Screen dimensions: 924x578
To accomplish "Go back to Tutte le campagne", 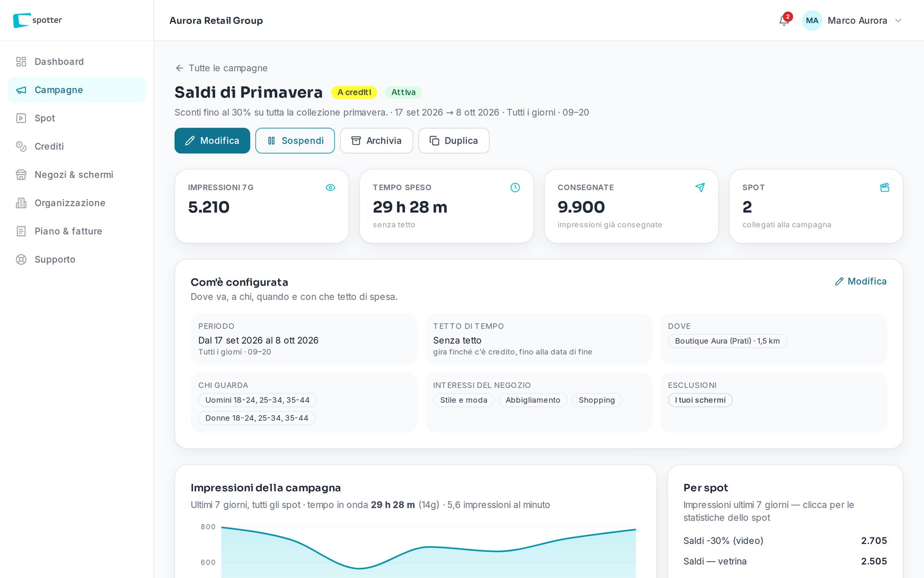I will click(221, 68).
